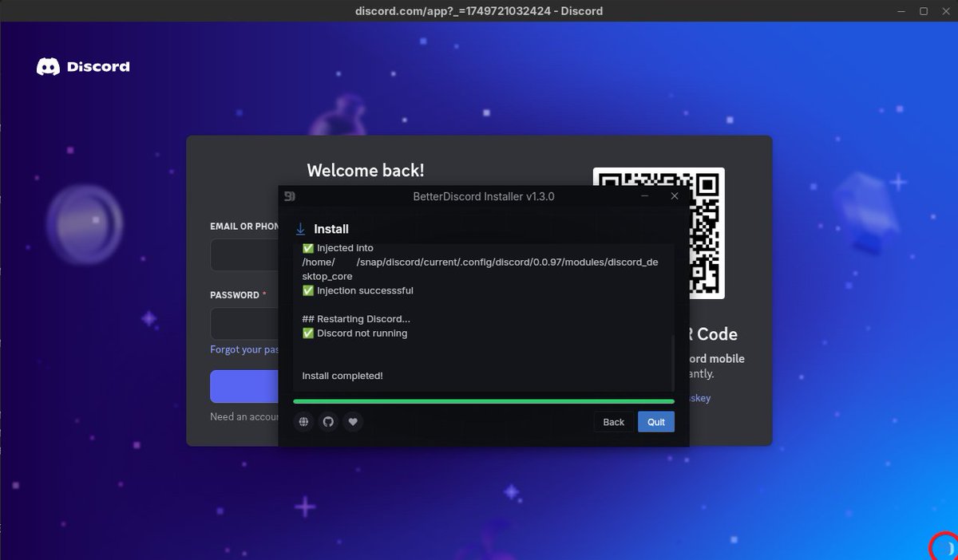Click the 'Injection successsful' log line

(358, 290)
